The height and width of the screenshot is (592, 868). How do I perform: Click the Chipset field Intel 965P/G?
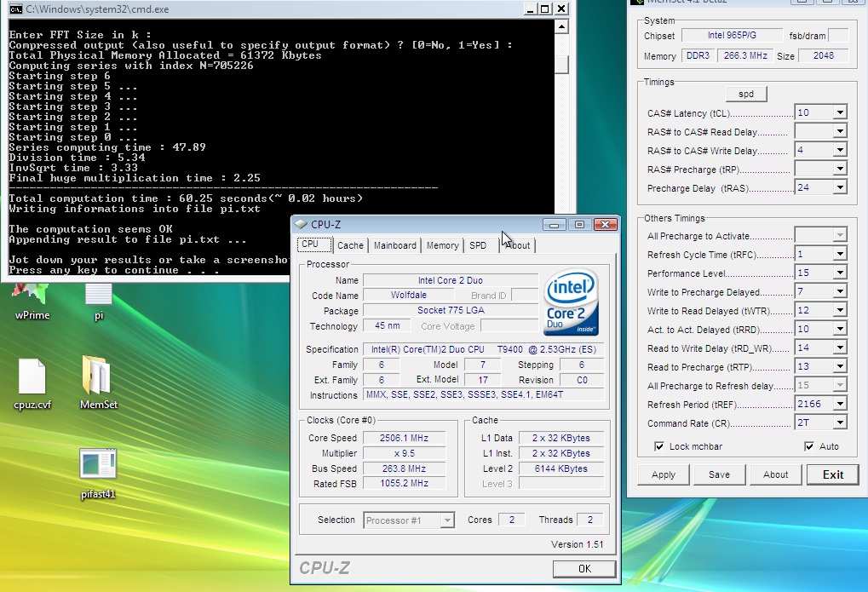[731, 36]
